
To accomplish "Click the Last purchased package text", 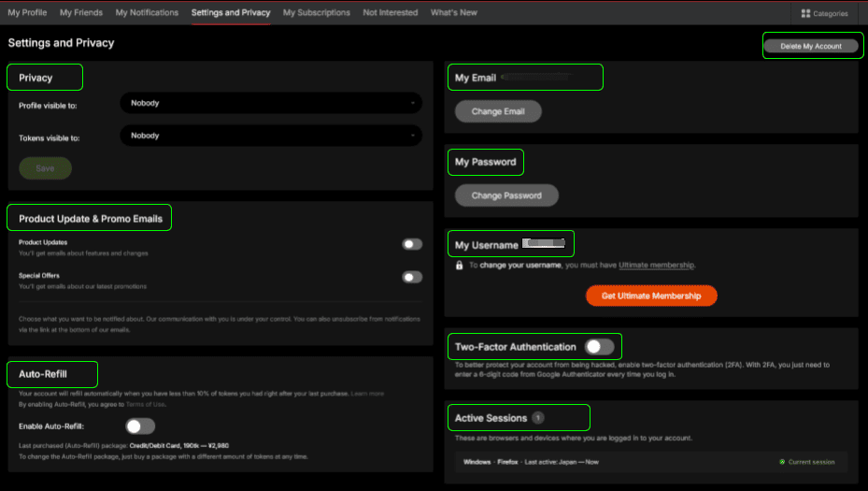I will pyautogui.click(x=123, y=445).
